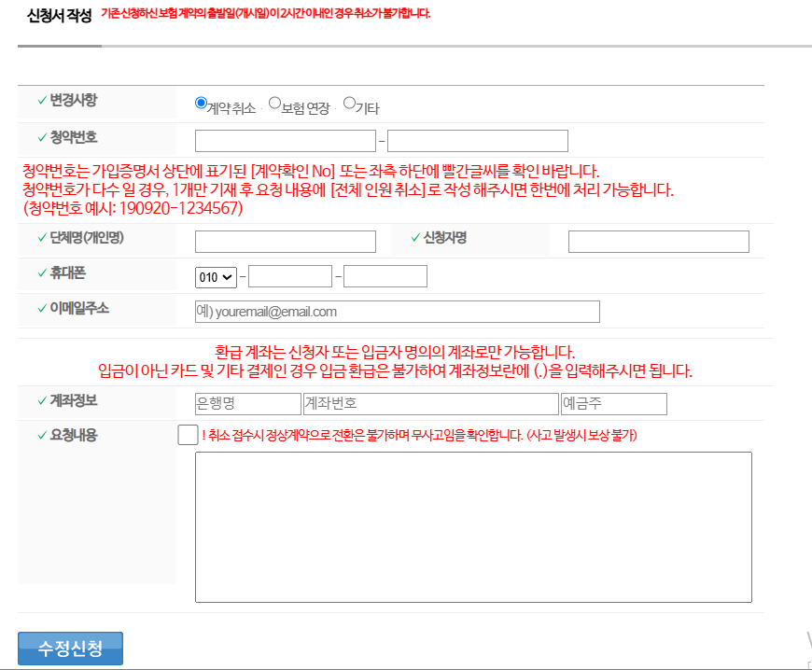The width and height of the screenshot is (812, 670).
Task: Click the second 청약번호 input field
Action: click(478, 141)
